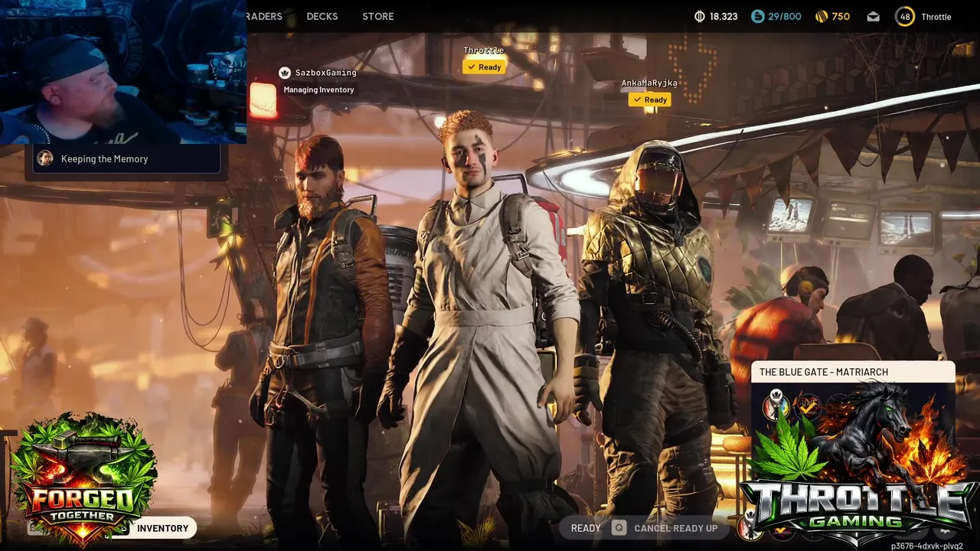Screen dimensions: 980x551
Task: Select the Throttle player nameplate above the character
Action: click(x=484, y=51)
